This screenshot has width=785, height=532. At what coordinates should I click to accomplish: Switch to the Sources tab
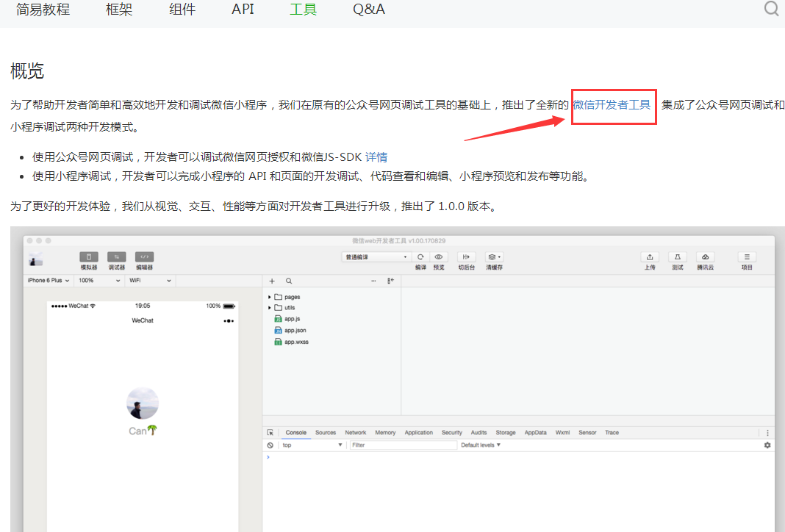(x=326, y=432)
